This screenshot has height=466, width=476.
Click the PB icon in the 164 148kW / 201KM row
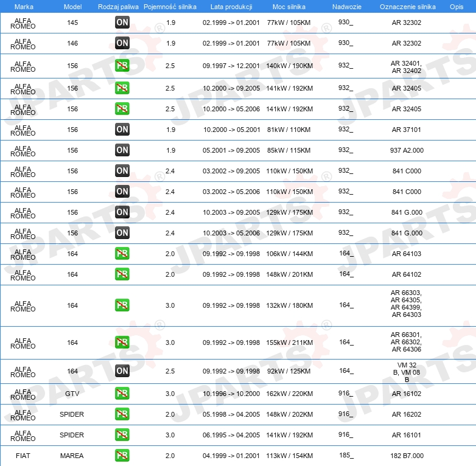coord(122,274)
